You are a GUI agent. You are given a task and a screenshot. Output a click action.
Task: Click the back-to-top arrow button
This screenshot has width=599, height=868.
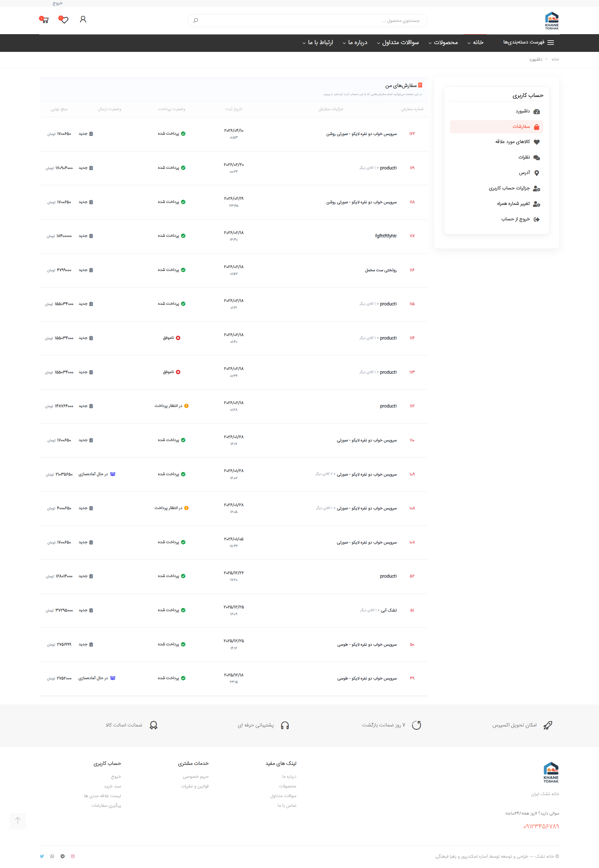(x=18, y=821)
